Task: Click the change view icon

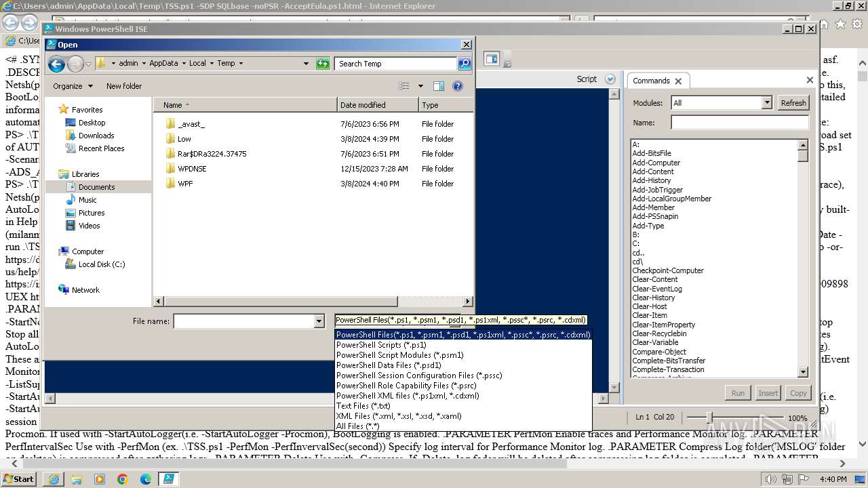Action: (x=405, y=86)
